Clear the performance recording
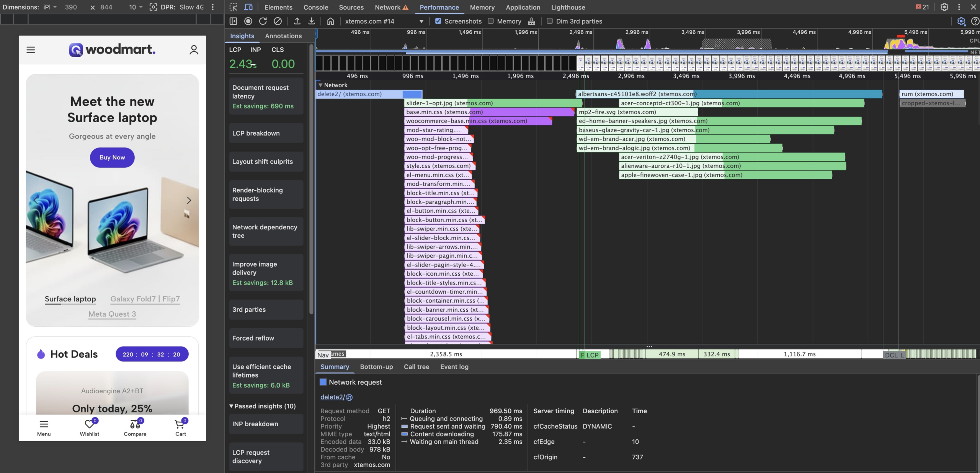 [x=278, y=21]
